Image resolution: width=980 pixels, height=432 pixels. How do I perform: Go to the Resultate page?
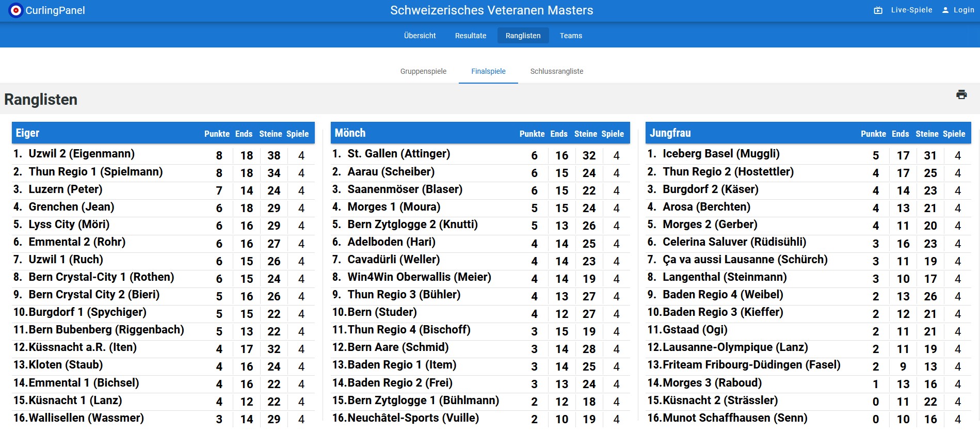pos(471,36)
